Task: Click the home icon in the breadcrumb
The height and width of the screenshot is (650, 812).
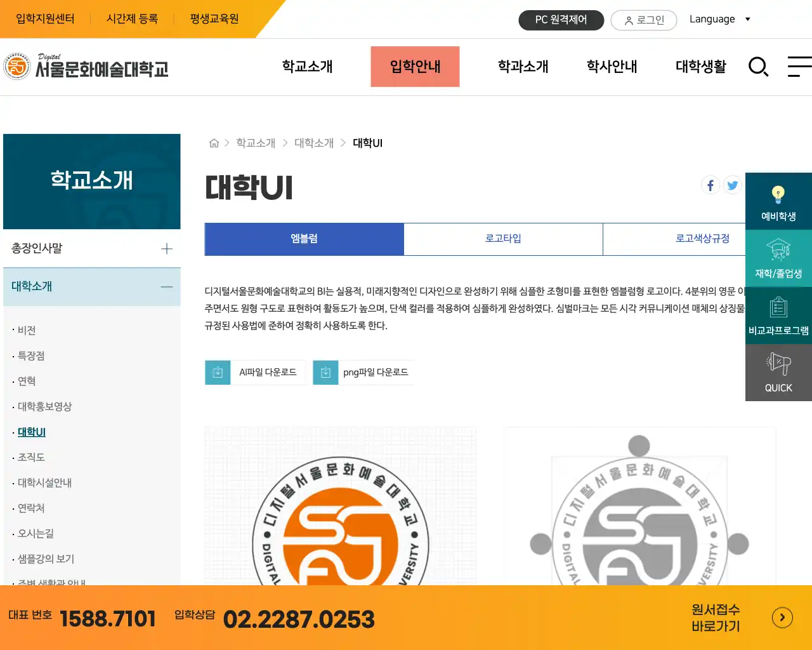Action: point(214,143)
